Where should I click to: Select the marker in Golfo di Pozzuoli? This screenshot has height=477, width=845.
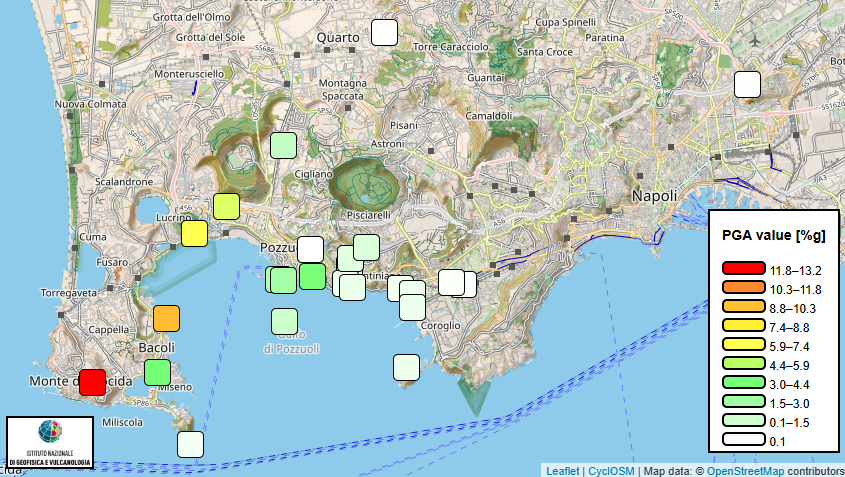point(285,322)
